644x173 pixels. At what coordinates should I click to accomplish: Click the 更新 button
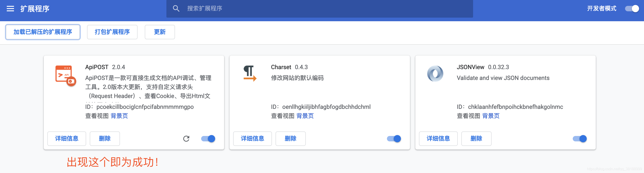(160, 32)
